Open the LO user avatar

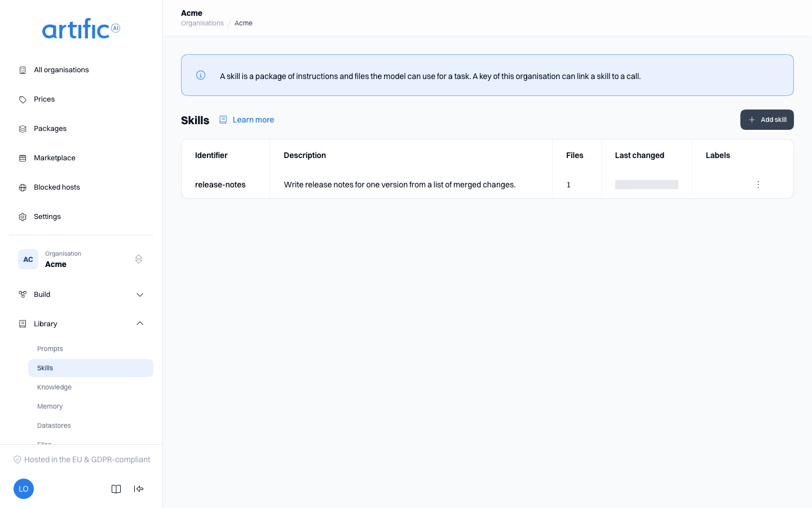point(24,489)
